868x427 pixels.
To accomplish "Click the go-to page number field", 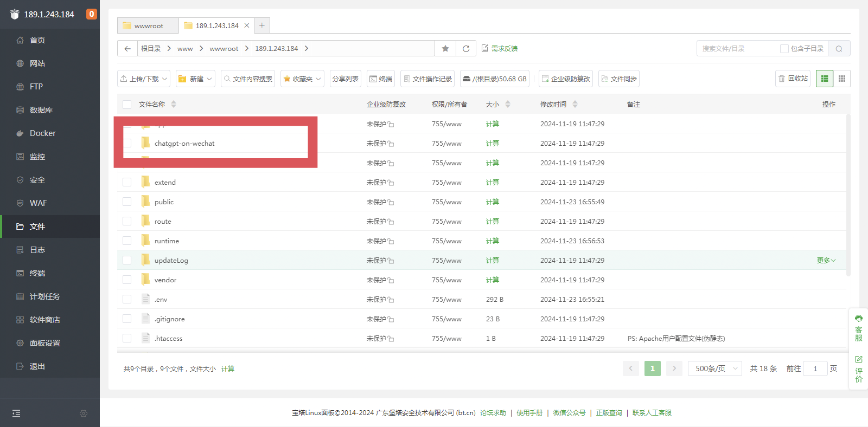I will pos(815,368).
